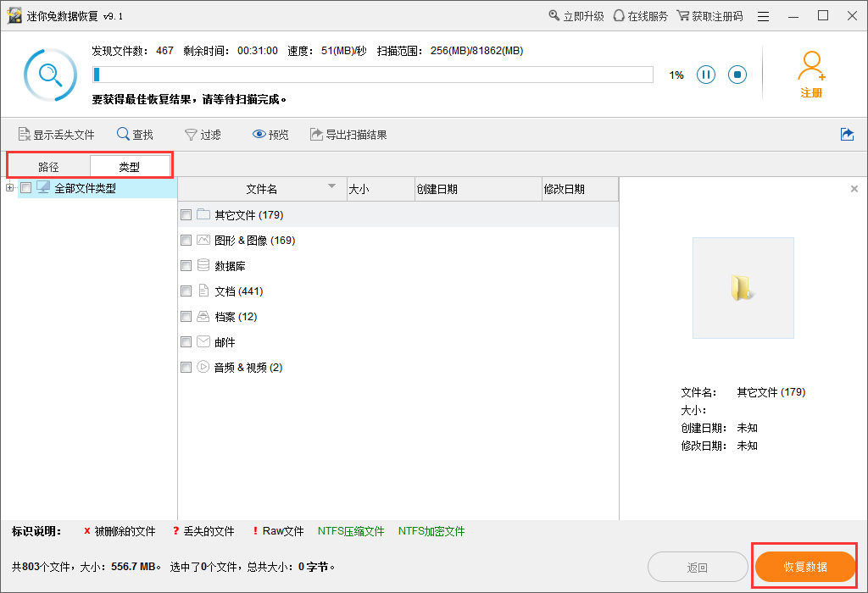Click the Raw文件 legend entry
Screen dimensions: 868x593
[278, 531]
